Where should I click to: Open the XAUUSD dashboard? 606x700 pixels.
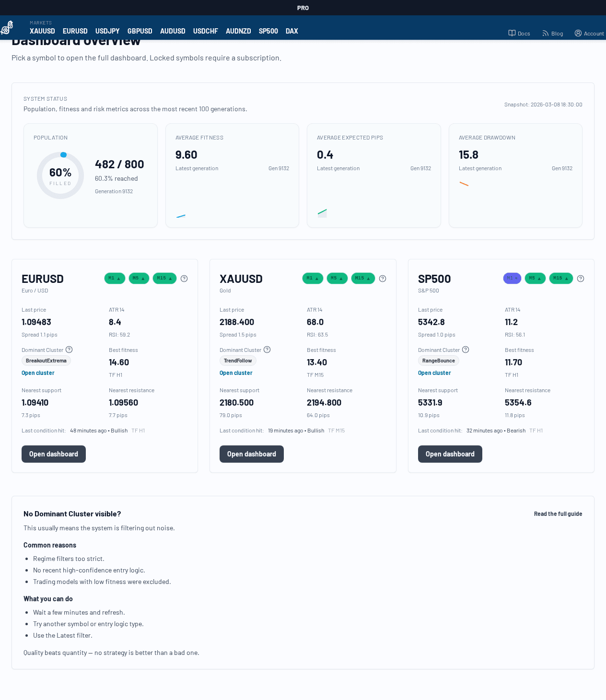251,454
